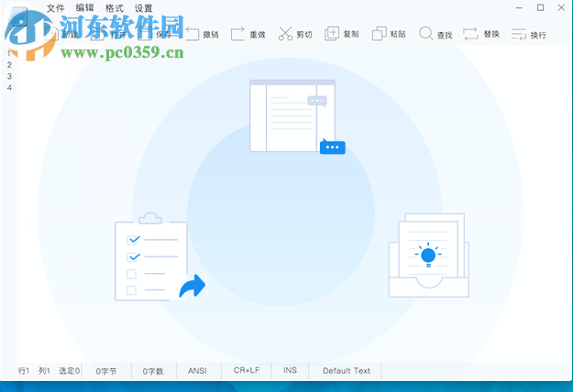573x392 pixels.
Task: Open the 替换 replace tool
Action: 481,34
